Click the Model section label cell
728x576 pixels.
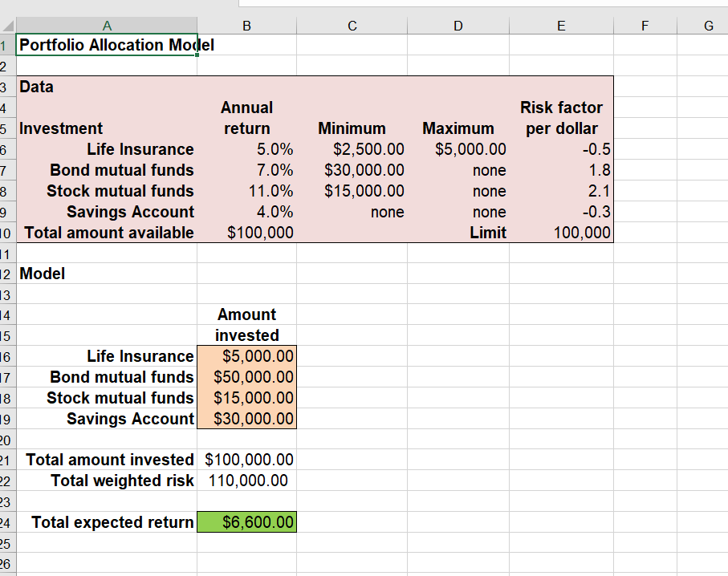107,274
